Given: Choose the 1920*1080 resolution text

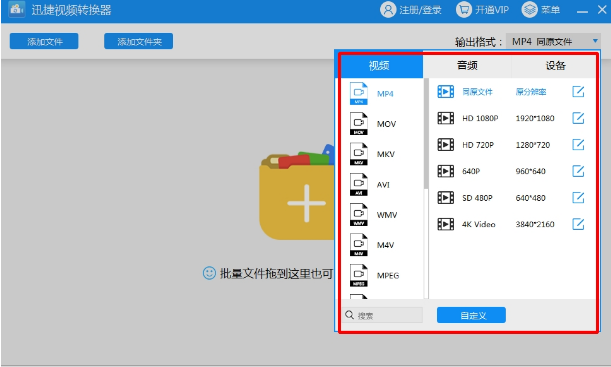Looking at the screenshot, I should click(535, 118).
